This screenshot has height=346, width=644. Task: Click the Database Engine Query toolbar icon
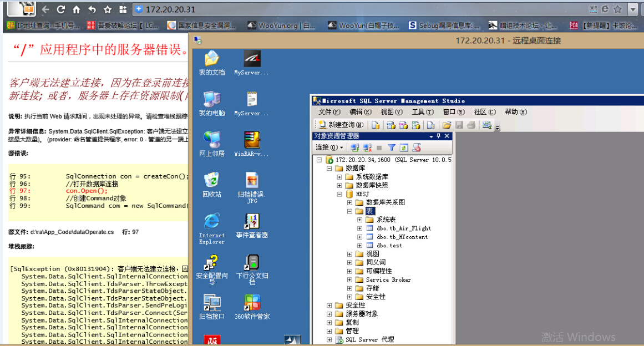click(376, 125)
